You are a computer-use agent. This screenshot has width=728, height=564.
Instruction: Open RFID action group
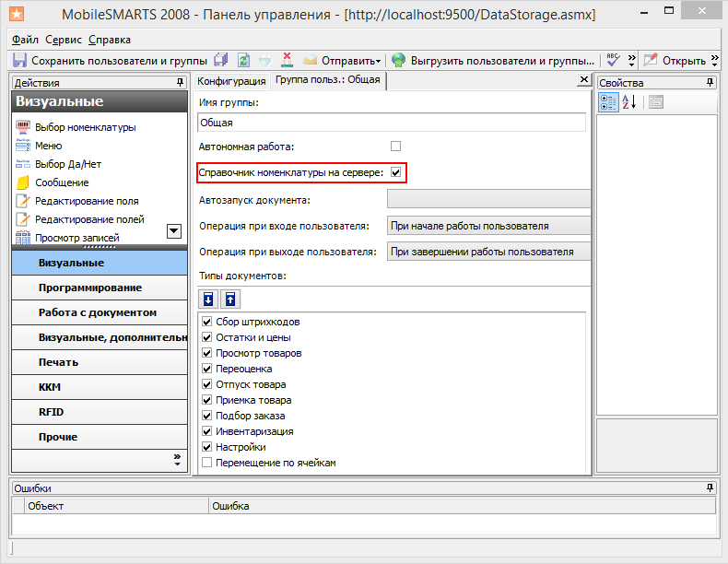(x=100, y=412)
